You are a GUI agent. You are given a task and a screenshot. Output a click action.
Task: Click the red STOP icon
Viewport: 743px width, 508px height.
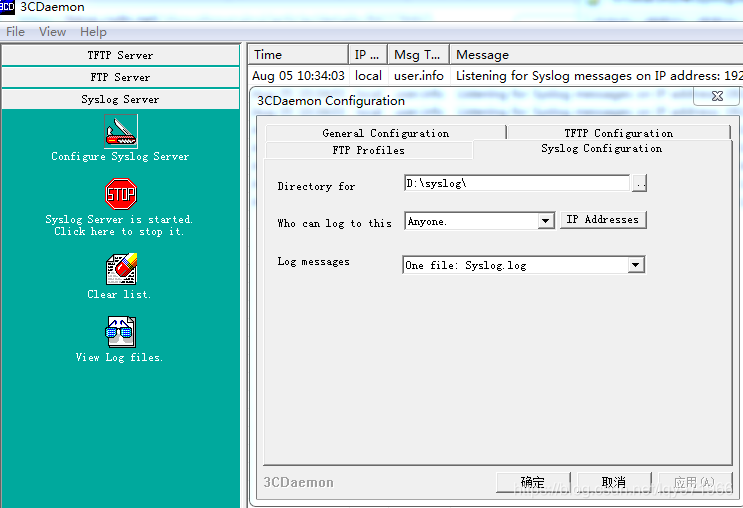point(121,194)
